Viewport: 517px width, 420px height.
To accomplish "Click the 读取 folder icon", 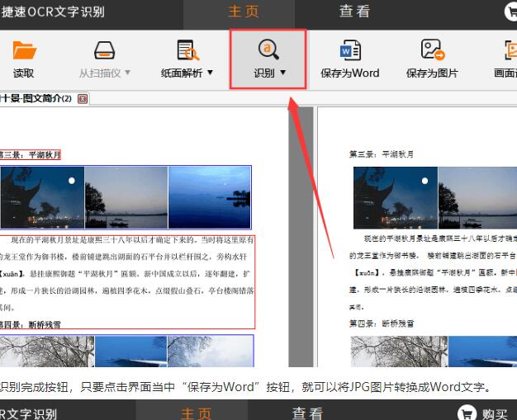I will 24,50.
